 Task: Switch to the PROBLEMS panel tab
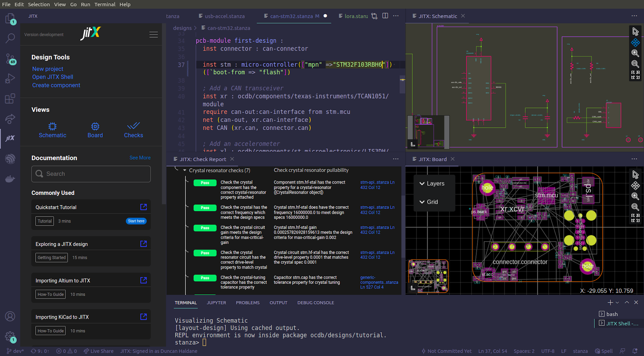248,303
